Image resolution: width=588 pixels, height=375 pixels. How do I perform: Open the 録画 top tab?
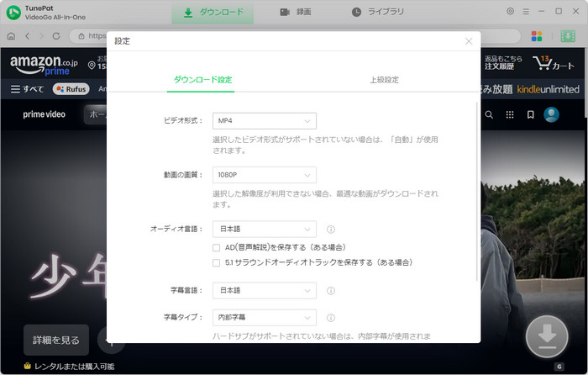[296, 13]
